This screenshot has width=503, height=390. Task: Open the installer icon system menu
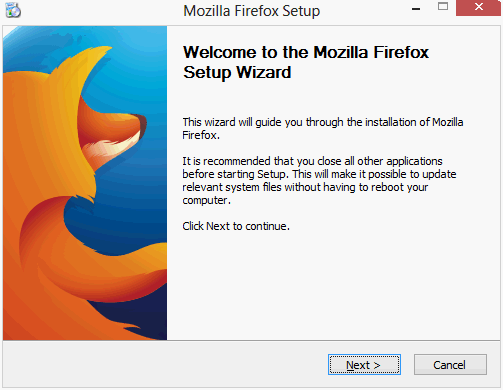(13, 10)
